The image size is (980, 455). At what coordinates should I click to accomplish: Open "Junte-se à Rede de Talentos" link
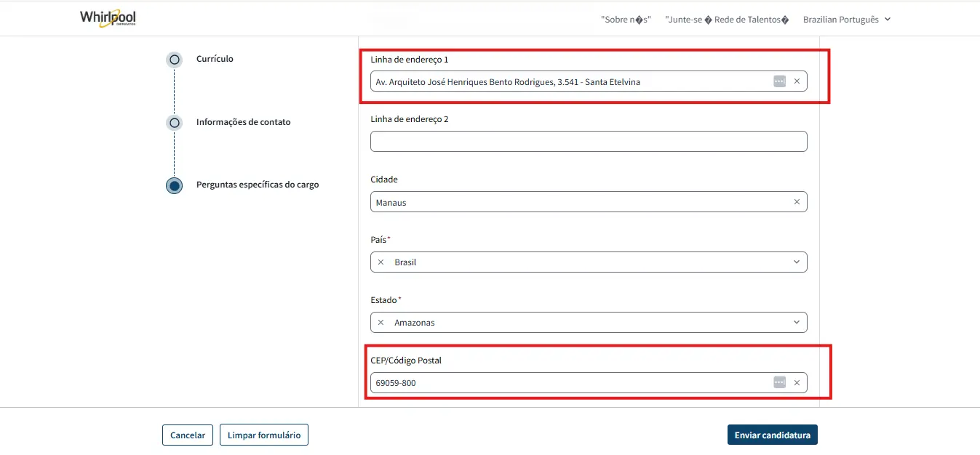coord(726,20)
